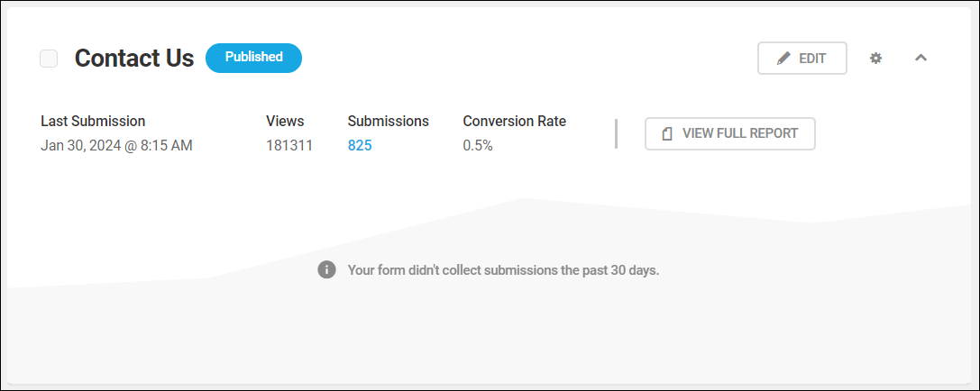The image size is (980, 391).
Task: Click the 0.5% conversion rate value
Action: [478, 146]
